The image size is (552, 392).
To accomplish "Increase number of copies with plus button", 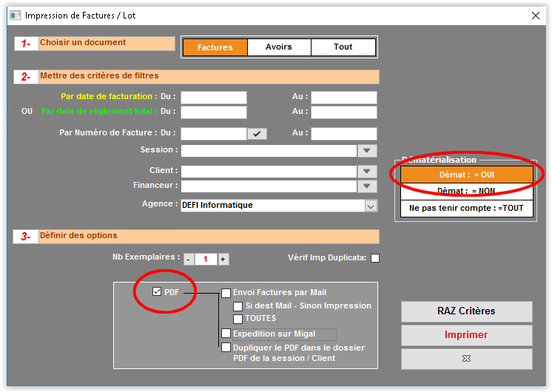I will point(223,259).
